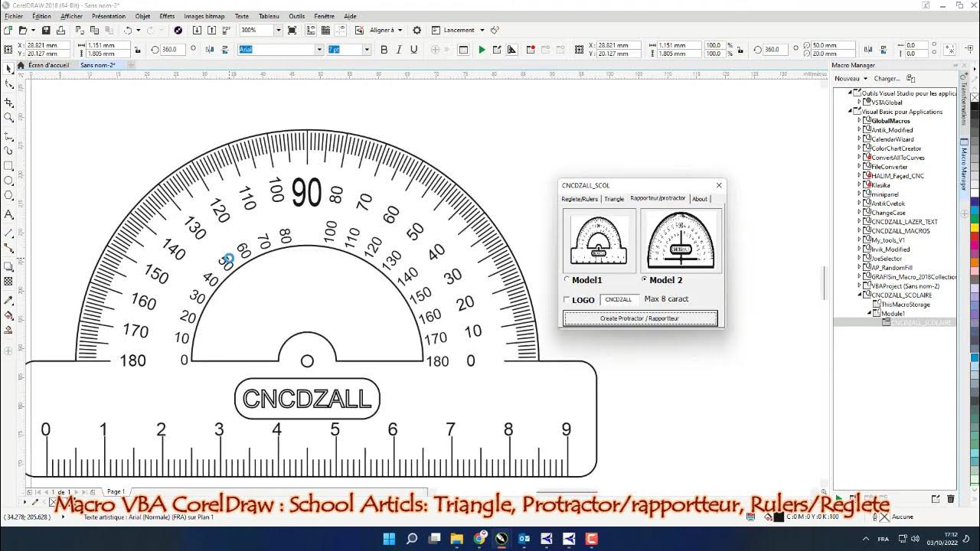Open the Fichier menu
The image size is (980, 551).
pos(14,16)
